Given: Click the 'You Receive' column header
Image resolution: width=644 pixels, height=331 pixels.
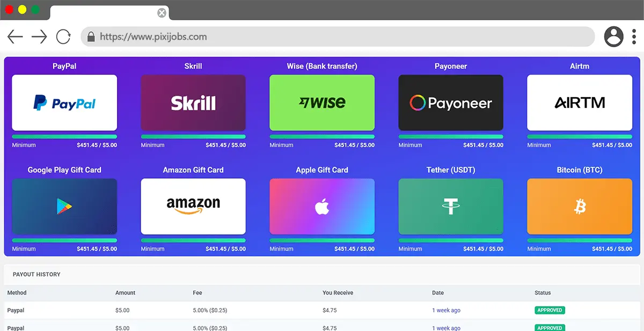Looking at the screenshot, I should click(x=338, y=293).
